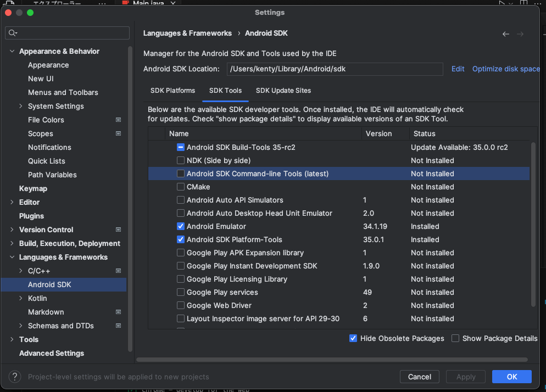Click Edit link for SDK location

click(458, 69)
